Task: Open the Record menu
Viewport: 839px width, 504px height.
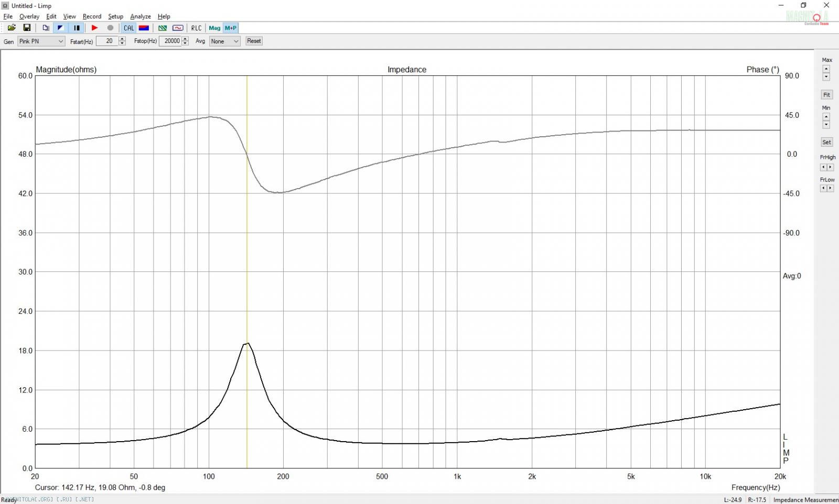Action: tap(92, 16)
